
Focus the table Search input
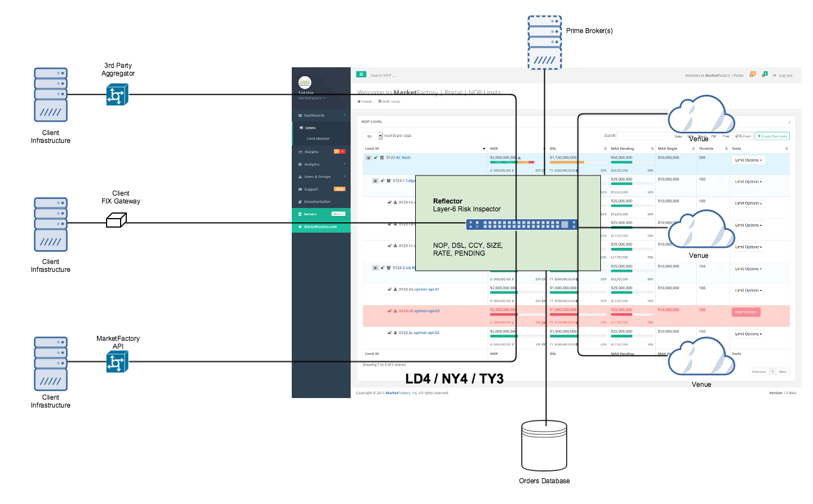pyautogui.click(x=644, y=136)
